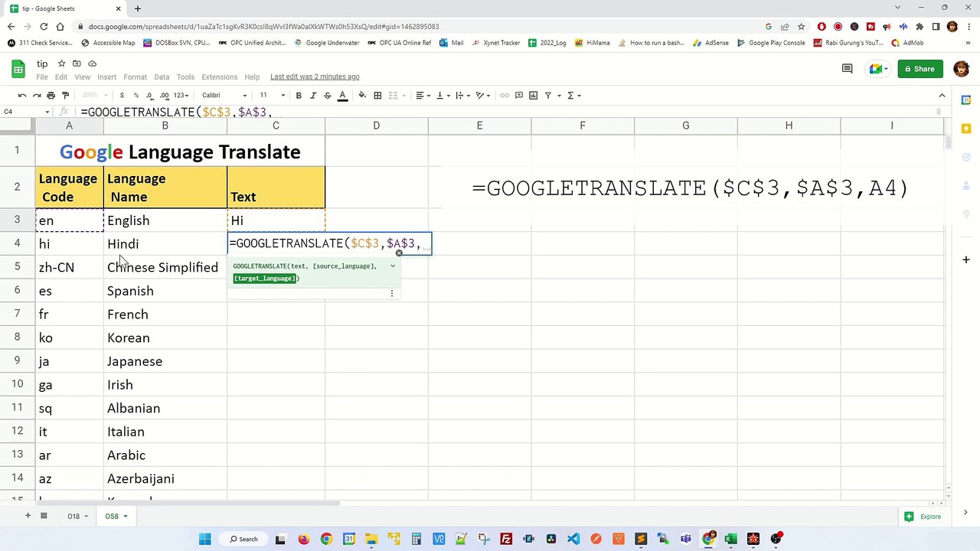This screenshot has width=980, height=551.
Task: Open the Format menu
Action: click(x=135, y=77)
